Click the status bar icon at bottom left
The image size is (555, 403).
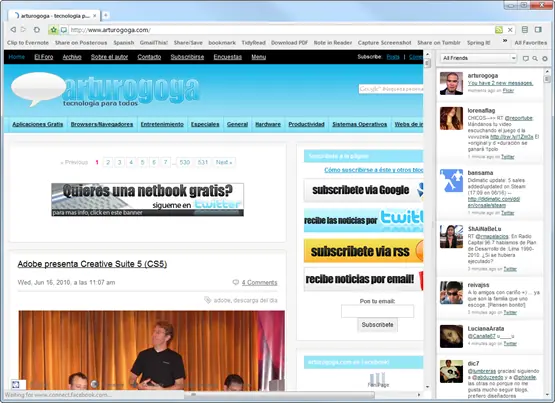(x=15, y=384)
